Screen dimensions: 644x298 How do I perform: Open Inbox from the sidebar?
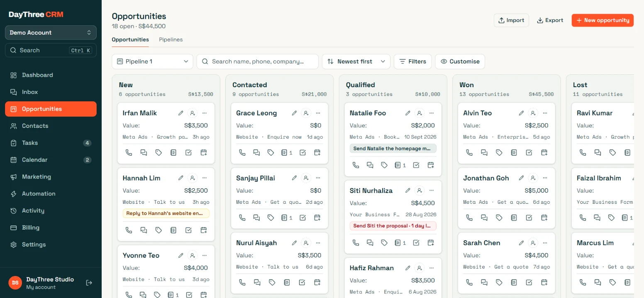point(51,92)
